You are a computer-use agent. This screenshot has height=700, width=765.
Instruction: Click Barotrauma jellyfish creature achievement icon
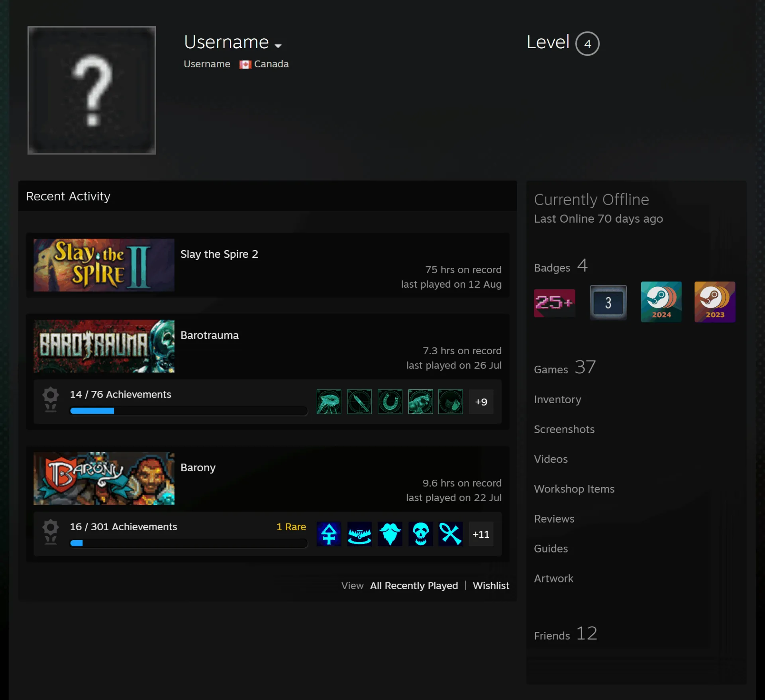[x=329, y=402]
